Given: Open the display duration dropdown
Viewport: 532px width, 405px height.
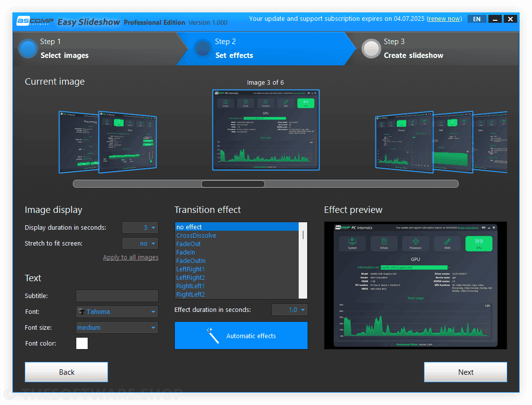Looking at the screenshot, I should (140, 228).
